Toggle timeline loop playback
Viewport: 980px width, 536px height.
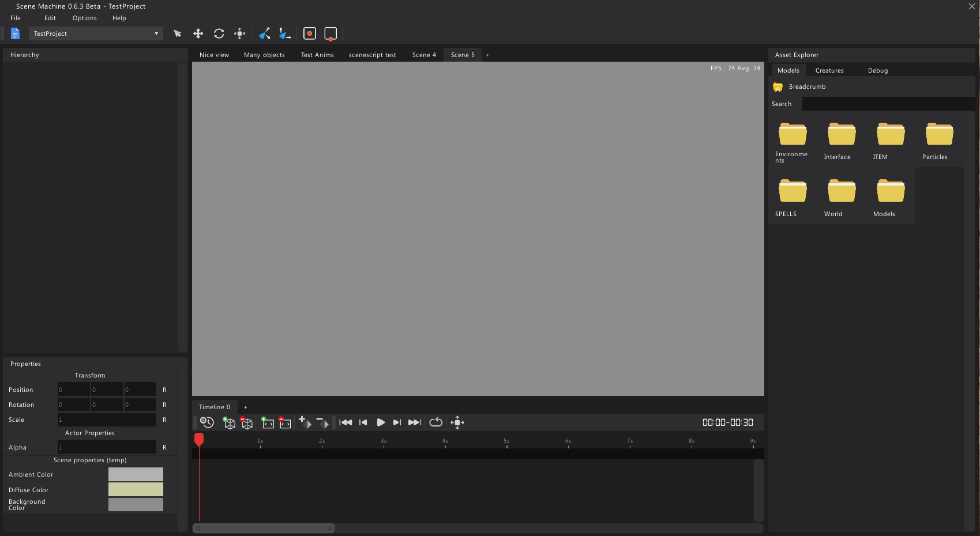click(436, 422)
